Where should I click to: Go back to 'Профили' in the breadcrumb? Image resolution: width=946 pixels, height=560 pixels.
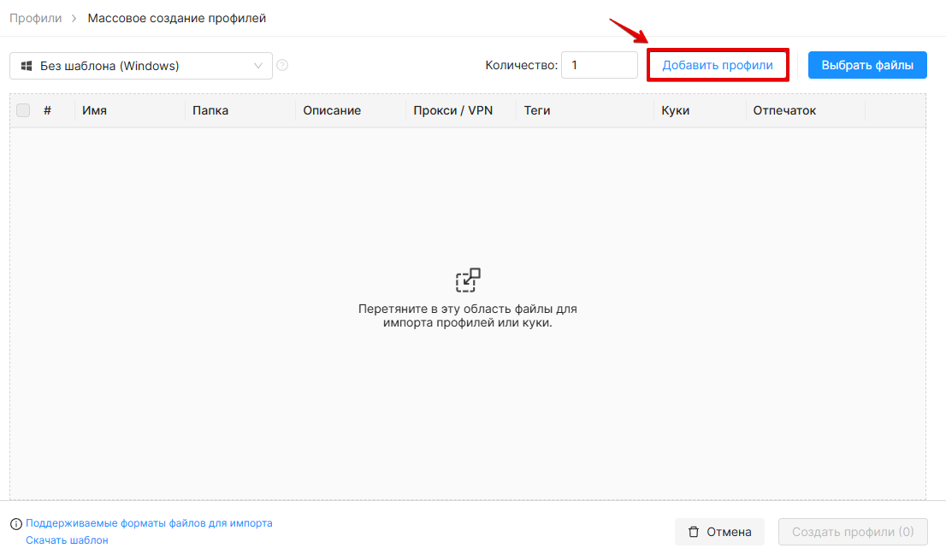(x=36, y=18)
